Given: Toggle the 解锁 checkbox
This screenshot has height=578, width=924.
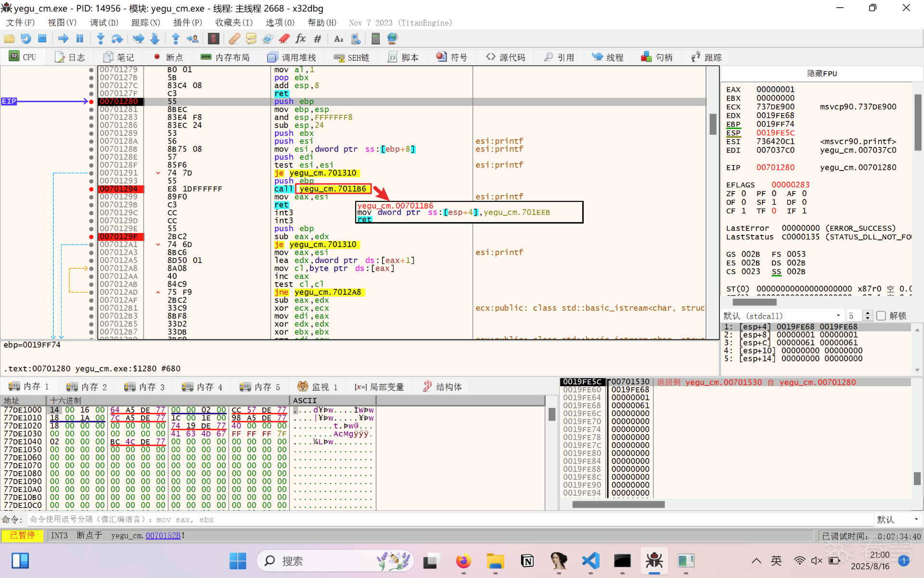Looking at the screenshot, I should (881, 315).
